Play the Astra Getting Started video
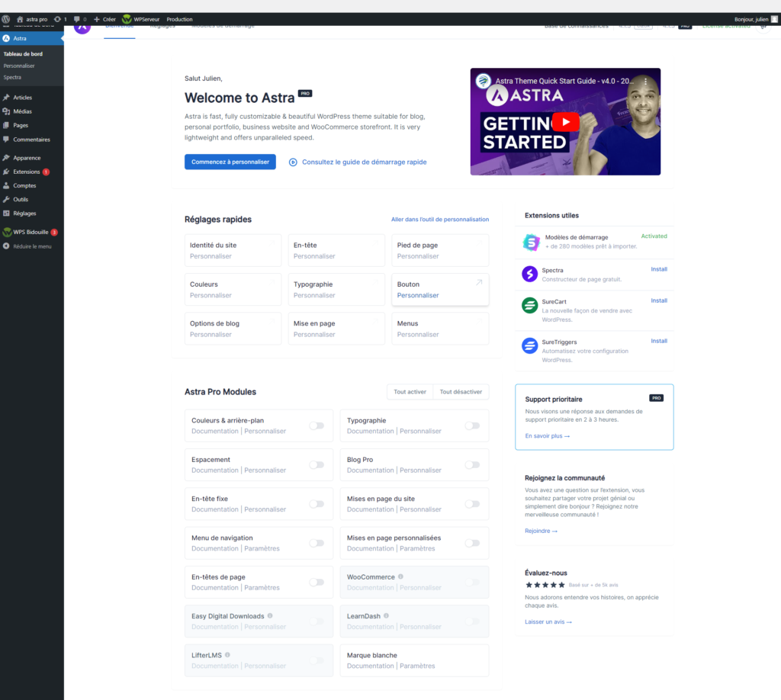Screen dimensions: 781x700 tap(565, 122)
